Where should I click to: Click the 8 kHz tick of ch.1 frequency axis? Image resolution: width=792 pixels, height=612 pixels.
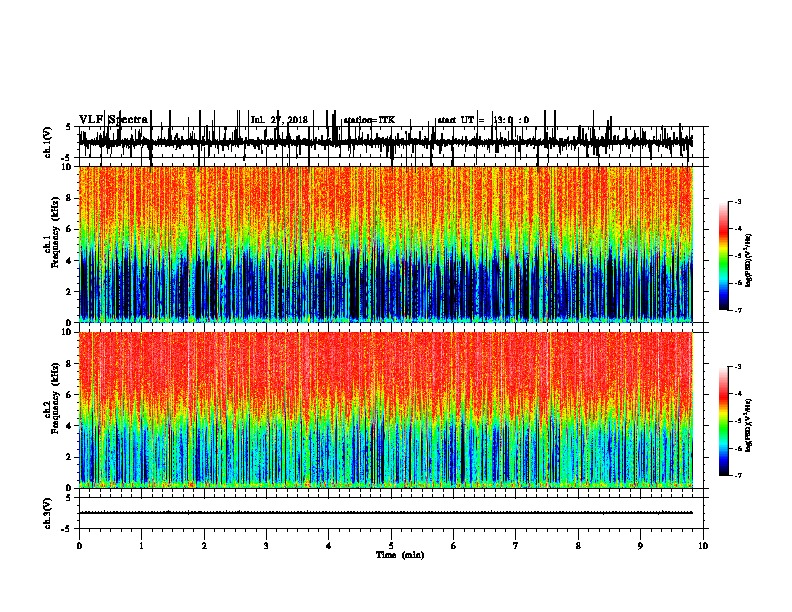(70, 198)
